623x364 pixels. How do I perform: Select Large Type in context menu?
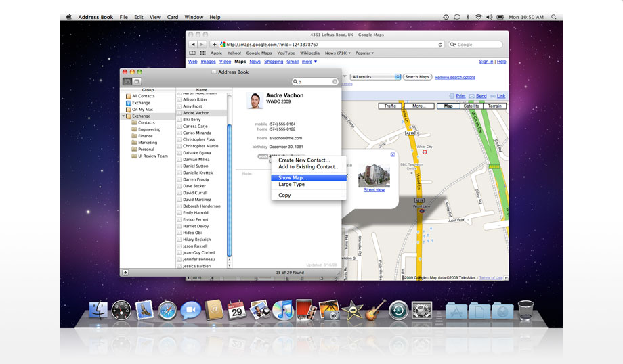291,185
